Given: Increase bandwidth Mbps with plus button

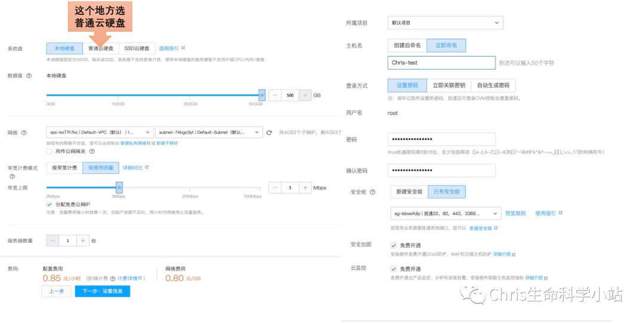Looking at the screenshot, I should click(x=305, y=188).
